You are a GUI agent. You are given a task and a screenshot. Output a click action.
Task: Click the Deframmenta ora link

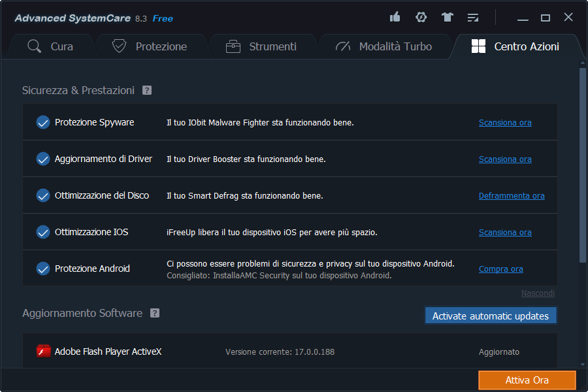point(511,195)
